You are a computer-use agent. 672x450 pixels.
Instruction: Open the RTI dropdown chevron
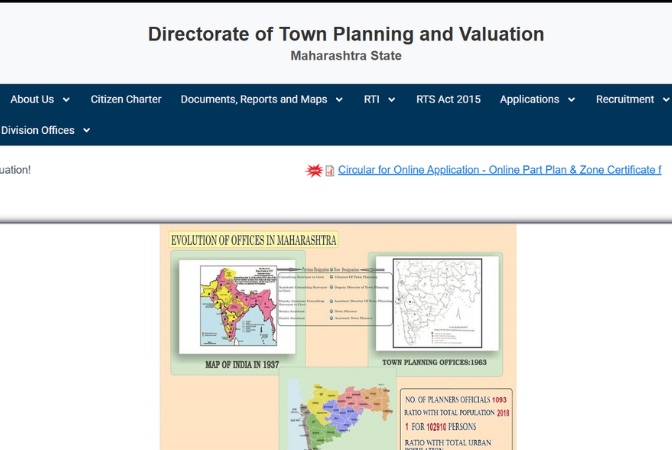391,100
